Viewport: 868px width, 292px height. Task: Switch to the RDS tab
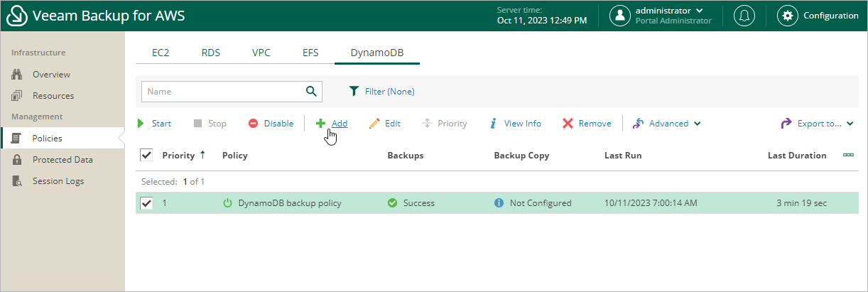(x=211, y=53)
